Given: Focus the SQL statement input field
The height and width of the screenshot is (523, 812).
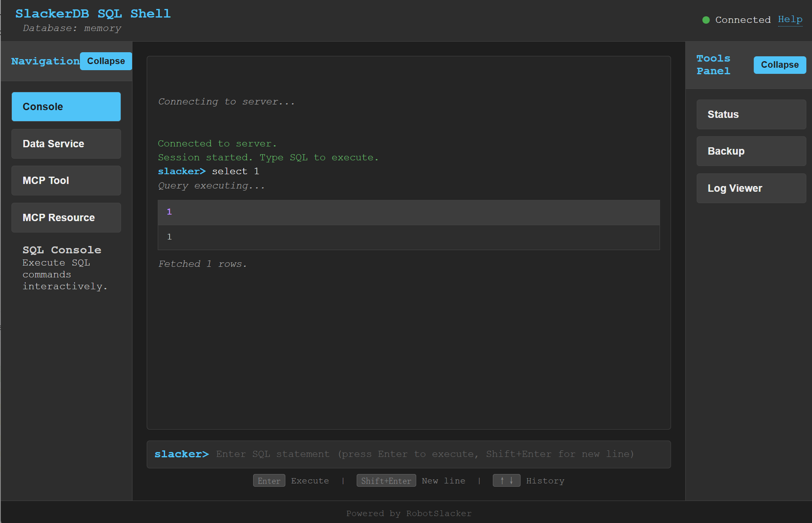Looking at the screenshot, I should pyautogui.click(x=424, y=454).
